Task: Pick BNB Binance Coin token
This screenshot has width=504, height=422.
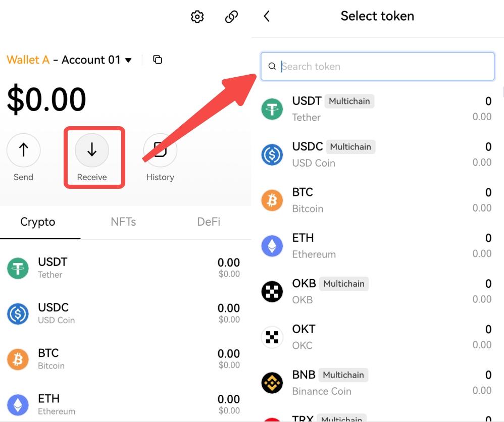Action: 376,383
